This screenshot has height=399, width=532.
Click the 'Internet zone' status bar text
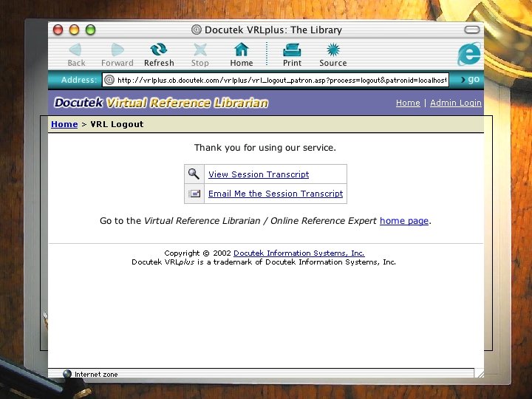[x=96, y=374]
